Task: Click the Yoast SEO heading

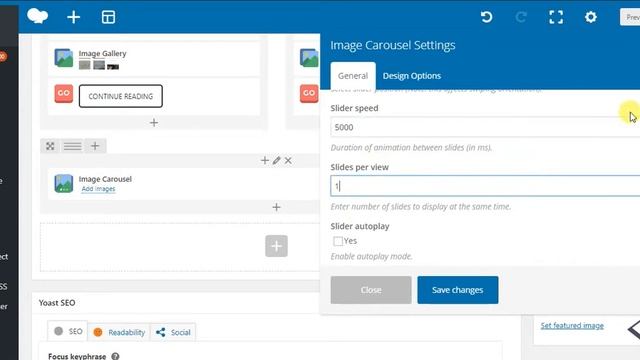Action: tap(57, 303)
